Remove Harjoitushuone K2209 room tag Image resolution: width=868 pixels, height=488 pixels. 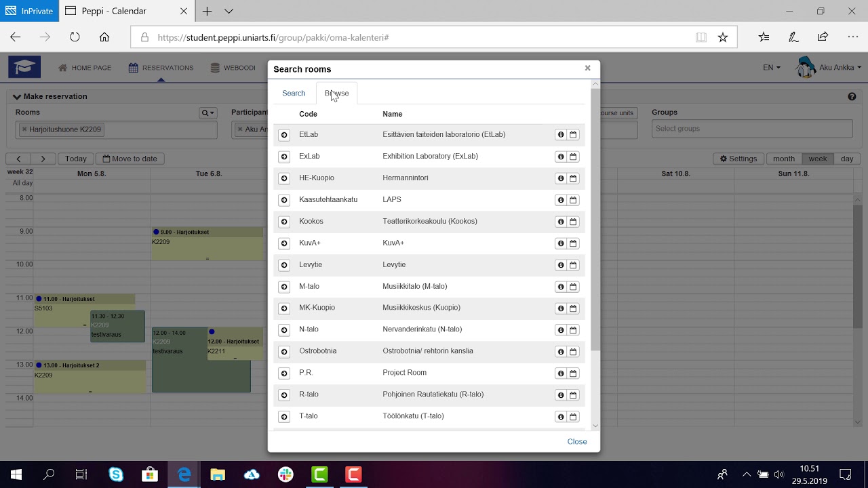point(24,129)
